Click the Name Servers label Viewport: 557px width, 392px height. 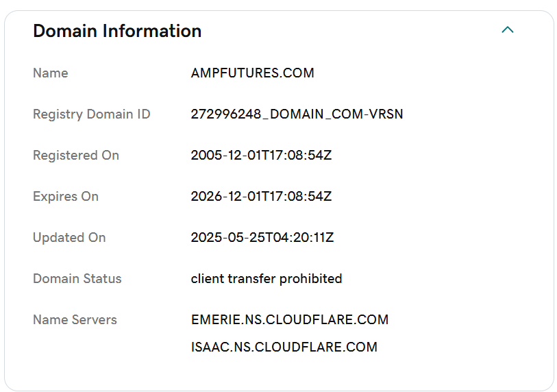coord(75,319)
